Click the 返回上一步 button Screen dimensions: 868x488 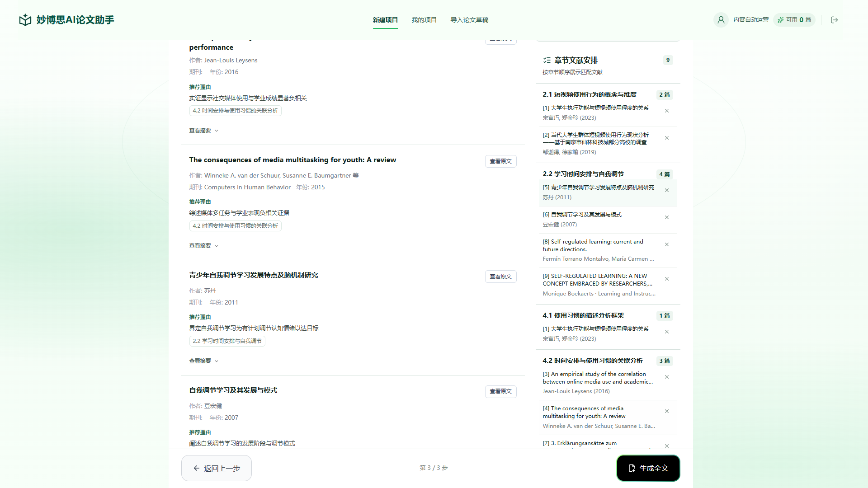(217, 468)
